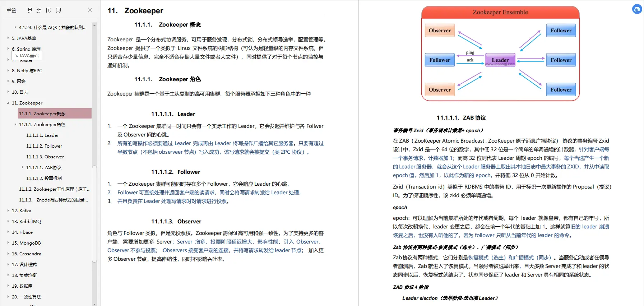Viewport: 644px width, 306px height.
Task: Select the 8. Netty 与RPC bookmark
Action: 27,70
